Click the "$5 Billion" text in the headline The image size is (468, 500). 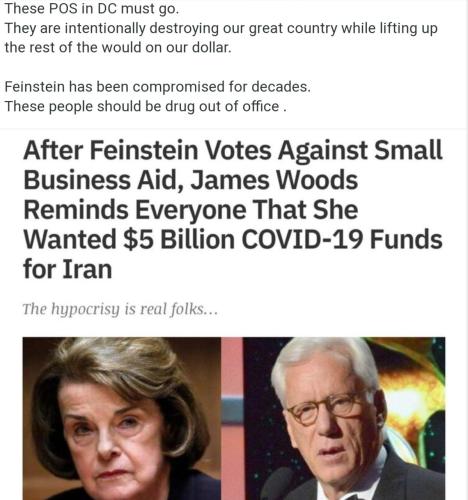(179, 240)
